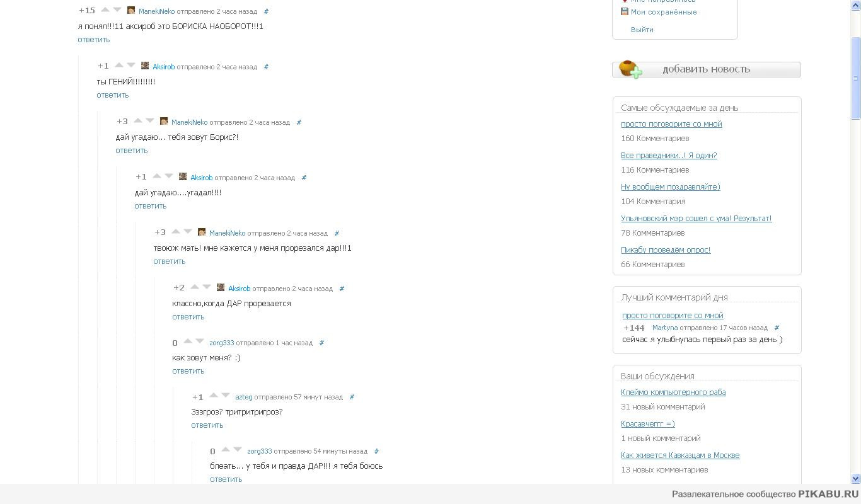
Task: Click the vertical scrollbar thumb
Action: 855,78
